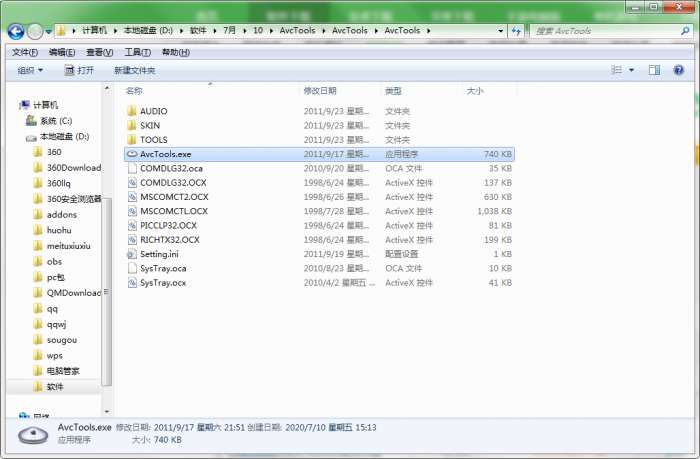The image size is (700, 459).
Task: Open the 360Download folder in tree
Action: (67, 167)
